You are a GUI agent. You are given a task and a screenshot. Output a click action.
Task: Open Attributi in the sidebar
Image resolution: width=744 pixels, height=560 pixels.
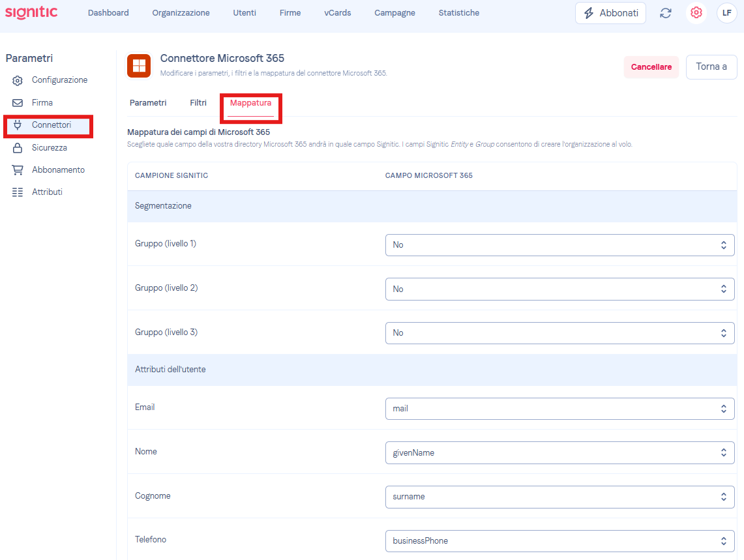point(47,192)
